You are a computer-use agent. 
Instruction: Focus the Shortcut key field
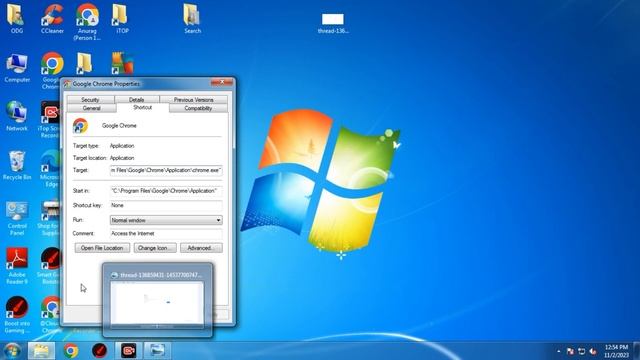(x=166, y=205)
